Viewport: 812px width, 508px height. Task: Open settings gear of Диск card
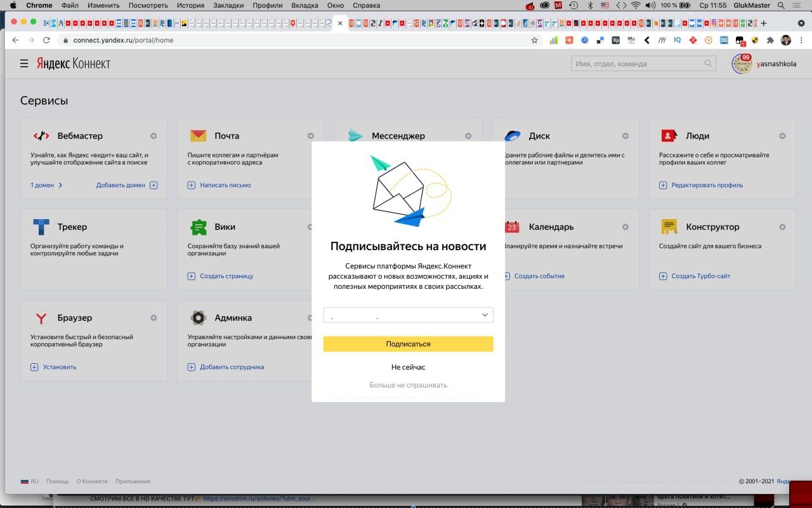[625, 136]
